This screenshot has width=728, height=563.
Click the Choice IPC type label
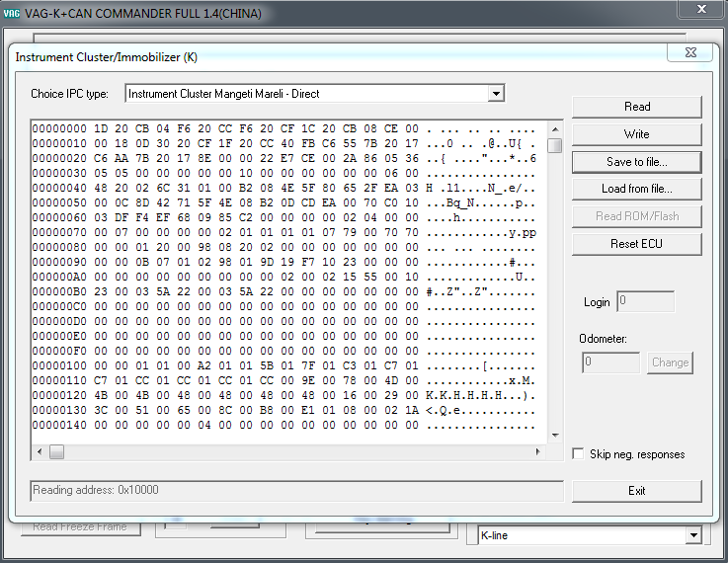(x=69, y=94)
